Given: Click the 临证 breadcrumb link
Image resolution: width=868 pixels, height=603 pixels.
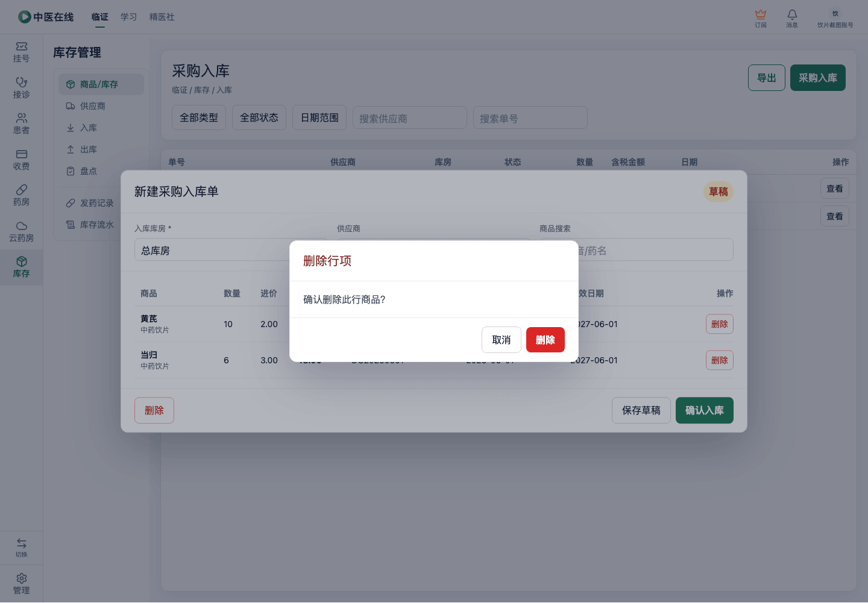Looking at the screenshot, I should point(180,90).
